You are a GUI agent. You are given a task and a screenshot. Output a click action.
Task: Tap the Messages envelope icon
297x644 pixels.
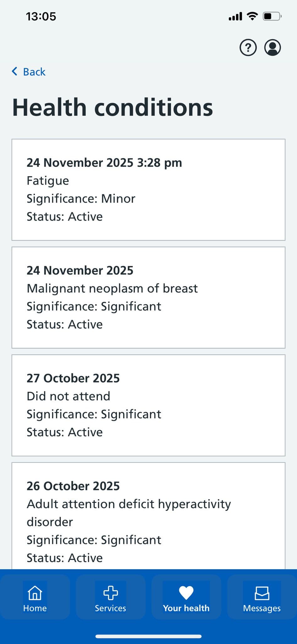point(262,593)
